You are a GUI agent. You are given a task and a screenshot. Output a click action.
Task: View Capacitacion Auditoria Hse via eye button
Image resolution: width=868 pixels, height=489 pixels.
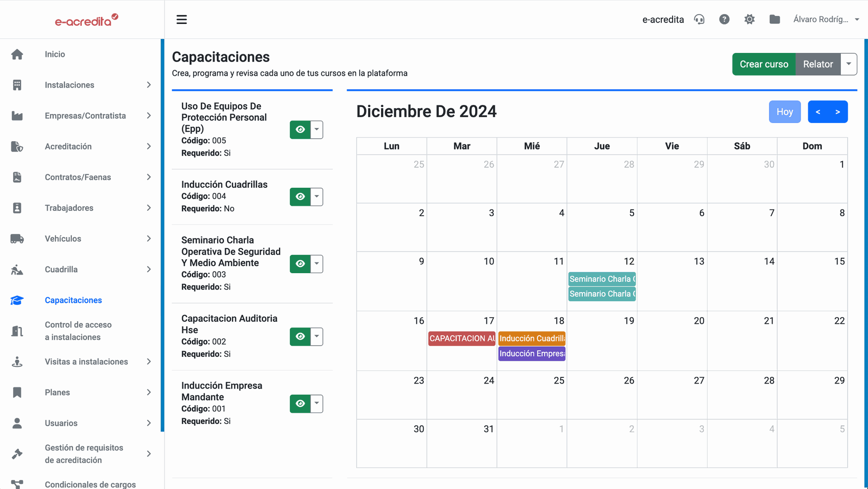tap(300, 337)
